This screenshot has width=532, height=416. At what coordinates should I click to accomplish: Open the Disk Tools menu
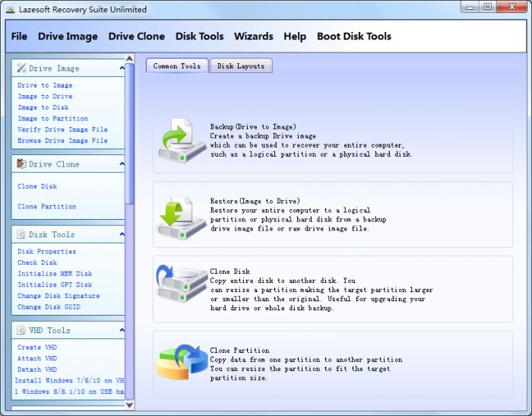(199, 36)
